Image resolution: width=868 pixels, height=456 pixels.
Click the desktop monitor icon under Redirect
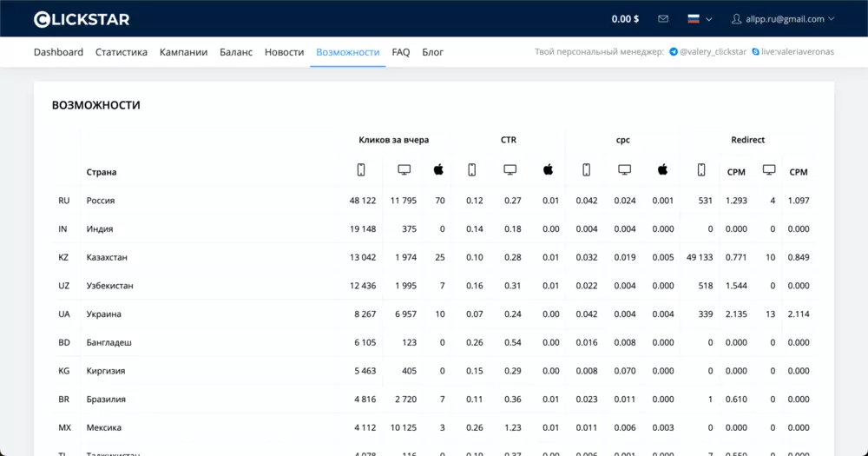[769, 170]
